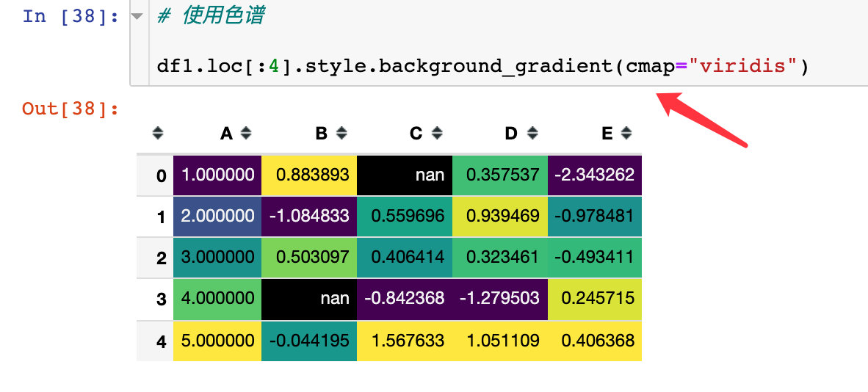868x392 pixels.
Task: Select row index 2
Action: (x=155, y=258)
